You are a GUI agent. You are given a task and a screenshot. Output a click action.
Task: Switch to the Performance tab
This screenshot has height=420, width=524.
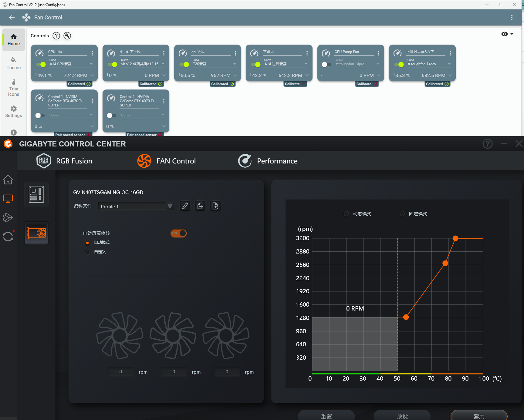(x=268, y=161)
